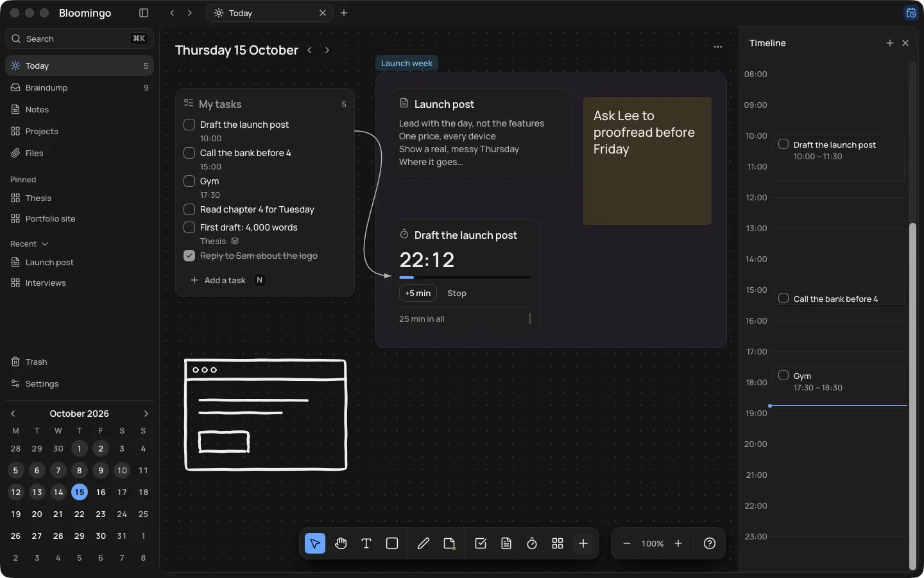
Task: Add an event with Timeline plus icon
Action: [x=890, y=43]
